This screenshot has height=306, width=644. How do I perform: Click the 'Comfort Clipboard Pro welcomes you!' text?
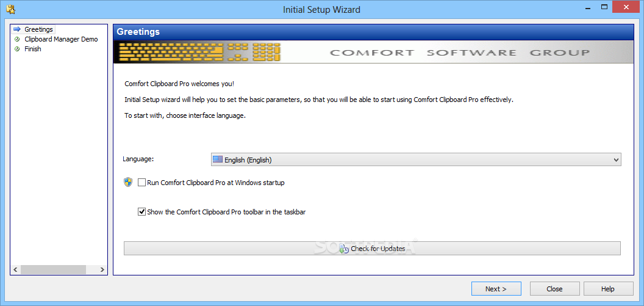point(179,84)
